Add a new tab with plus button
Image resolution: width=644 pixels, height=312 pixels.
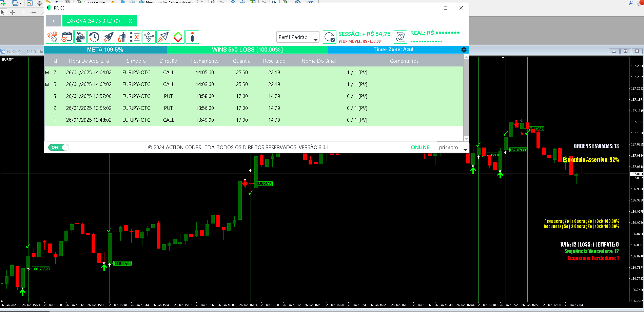click(x=53, y=21)
